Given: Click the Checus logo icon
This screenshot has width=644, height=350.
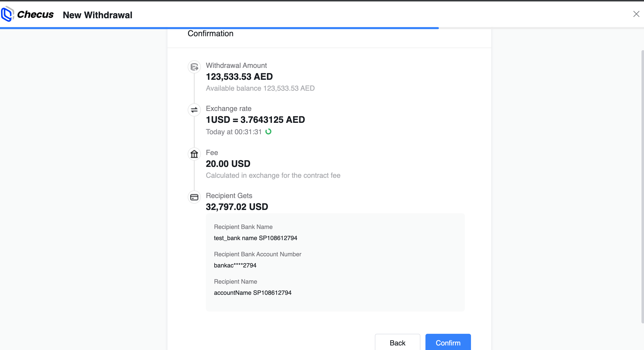Looking at the screenshot, I should [7, 14].
